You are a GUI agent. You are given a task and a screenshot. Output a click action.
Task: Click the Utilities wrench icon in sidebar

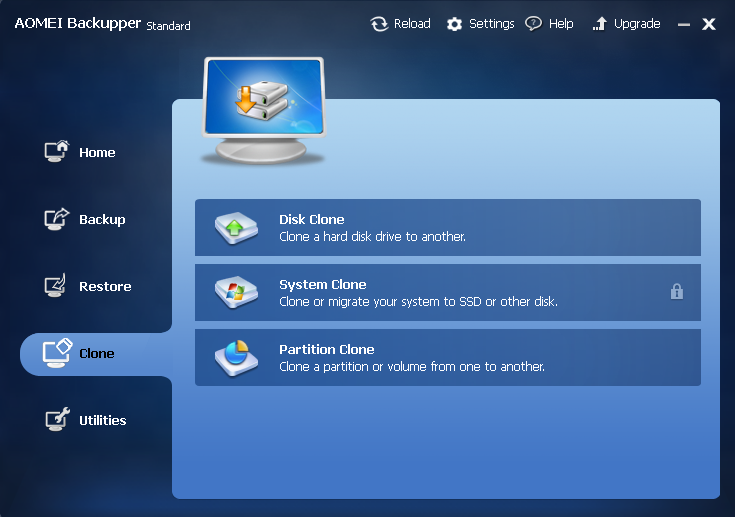tap(56, 420)
